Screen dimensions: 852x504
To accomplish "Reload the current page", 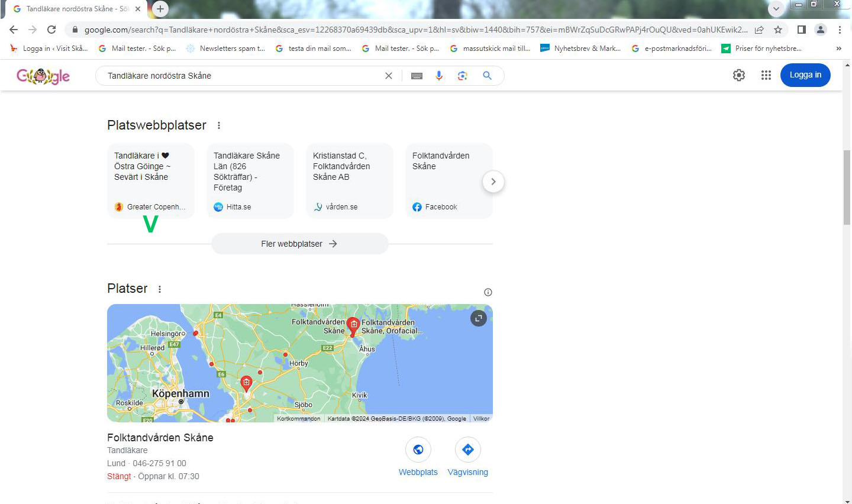I will coord(51,30).
